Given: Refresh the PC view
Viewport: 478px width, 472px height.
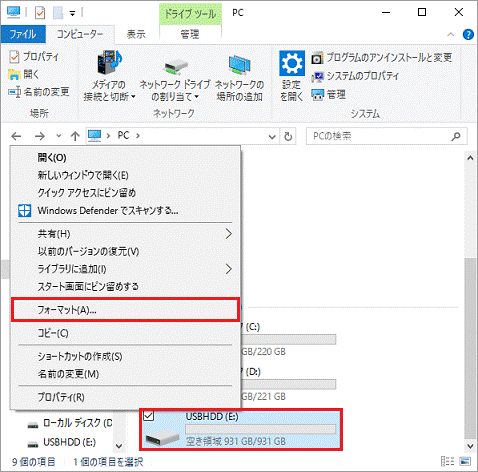Looking at the screenshot, I should (x=288, y=136).
